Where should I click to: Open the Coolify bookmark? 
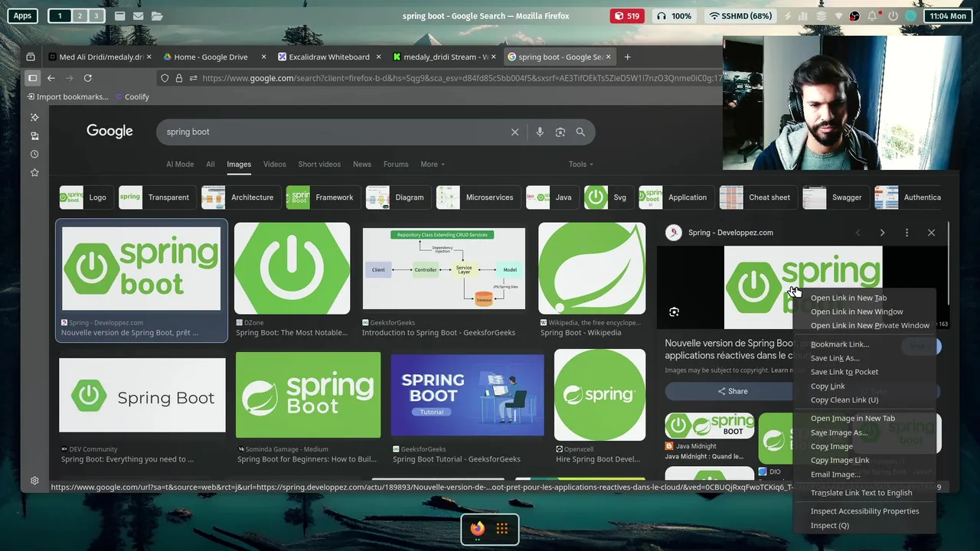[132, 96]
